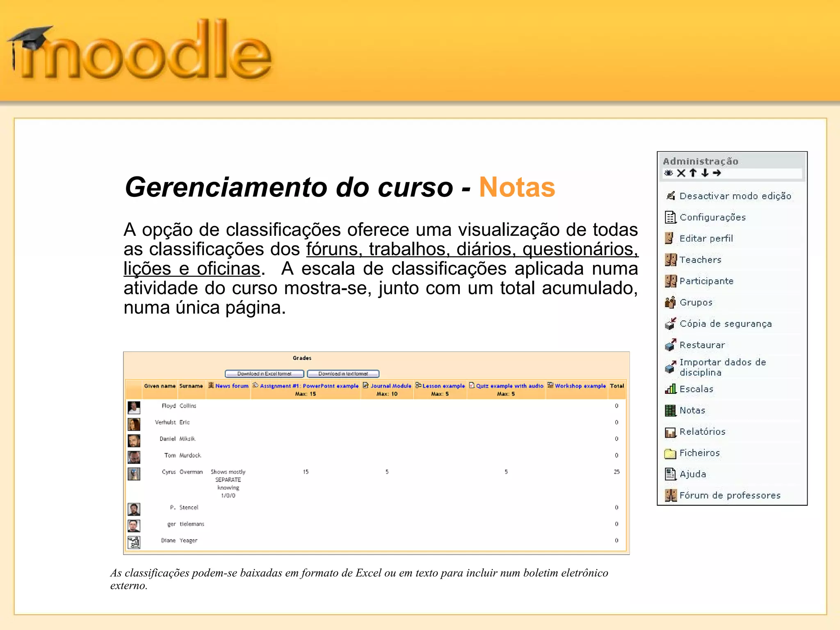Screen dimensions: 840x630
Task: Open the Lesson example column link
Action: [x=444, y=386]
